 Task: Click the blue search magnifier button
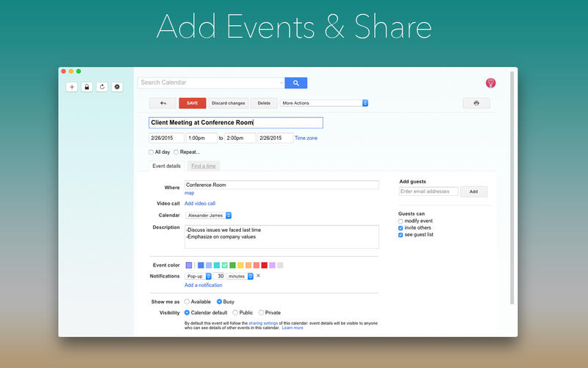coord(296,83)
